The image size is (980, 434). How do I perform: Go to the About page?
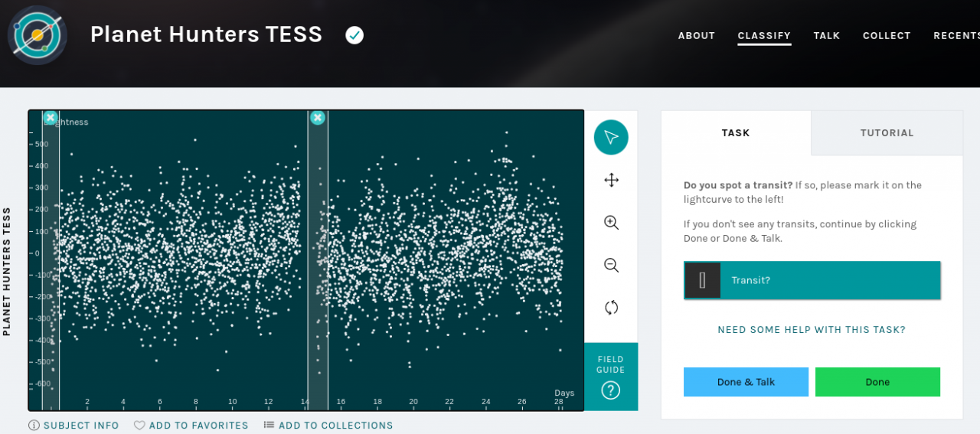coord(697,36)
